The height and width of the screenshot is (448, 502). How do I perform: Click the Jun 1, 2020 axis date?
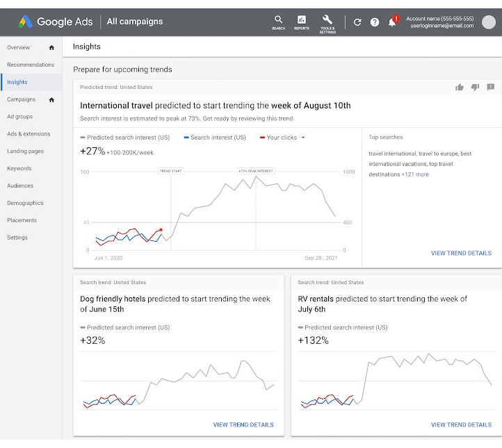pyautogui.click(x=108, y=258)
